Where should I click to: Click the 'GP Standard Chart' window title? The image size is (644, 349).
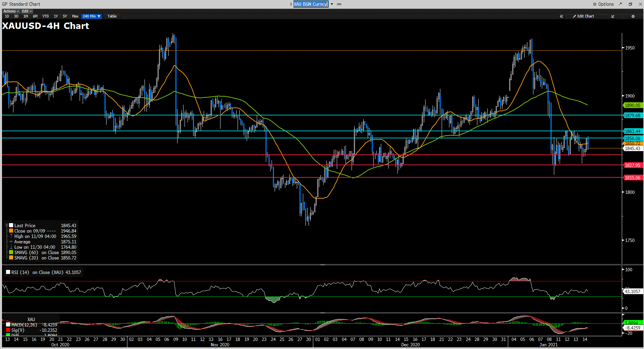tap(21, 4)
